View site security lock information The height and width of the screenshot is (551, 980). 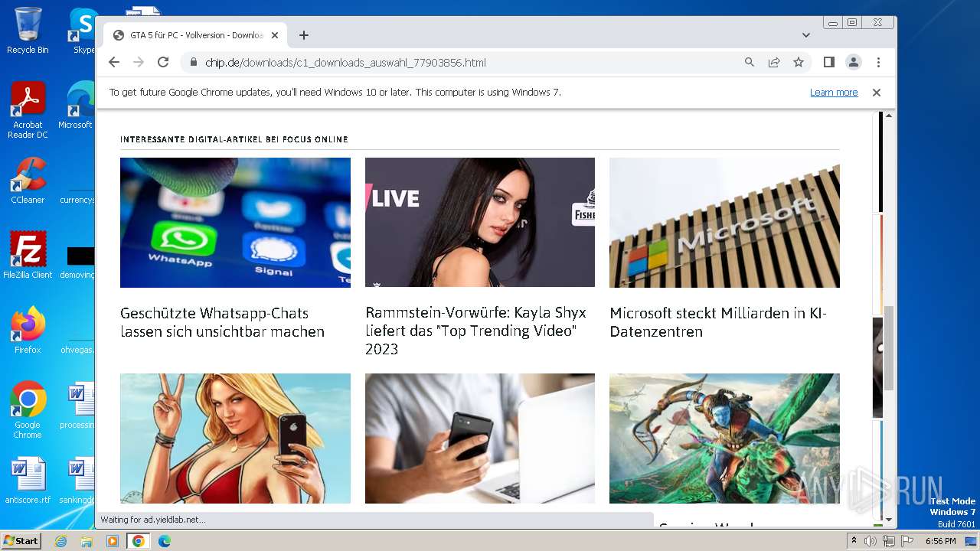(194, 63)
